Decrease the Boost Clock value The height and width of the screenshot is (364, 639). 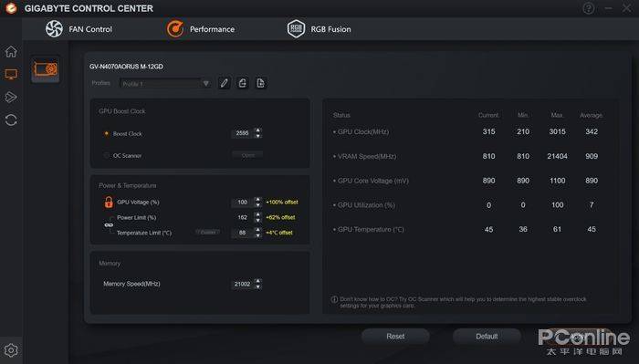(x=257, y=136)
